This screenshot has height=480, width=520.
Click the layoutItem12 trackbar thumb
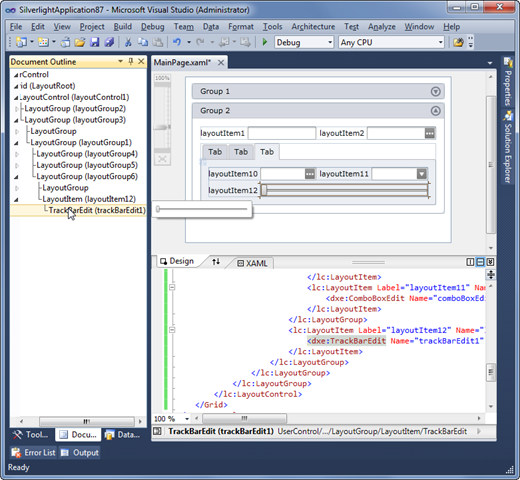click(264, 190)
